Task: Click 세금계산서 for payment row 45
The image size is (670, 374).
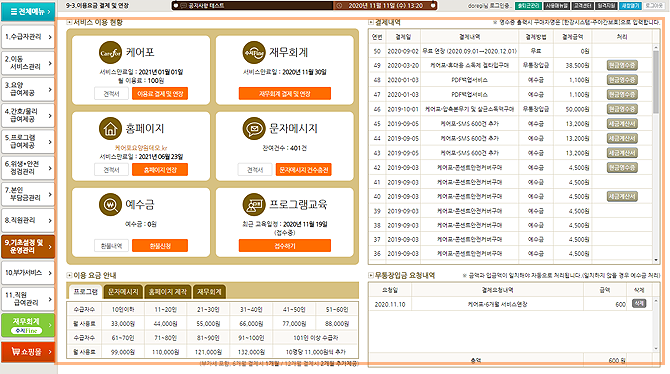Action: (622, 124)
